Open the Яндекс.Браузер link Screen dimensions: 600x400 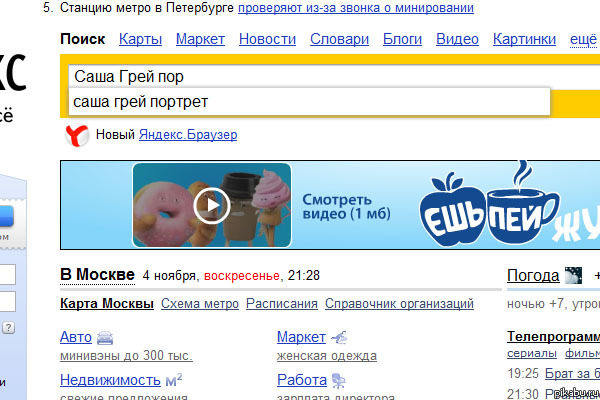(x=188, y=135)
